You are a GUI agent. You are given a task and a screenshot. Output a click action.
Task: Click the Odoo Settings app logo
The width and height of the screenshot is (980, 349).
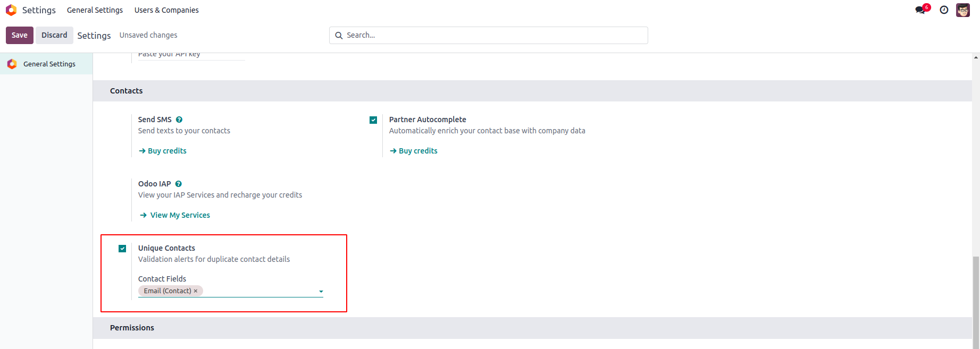pyautogui.click(x=11, y=10)
